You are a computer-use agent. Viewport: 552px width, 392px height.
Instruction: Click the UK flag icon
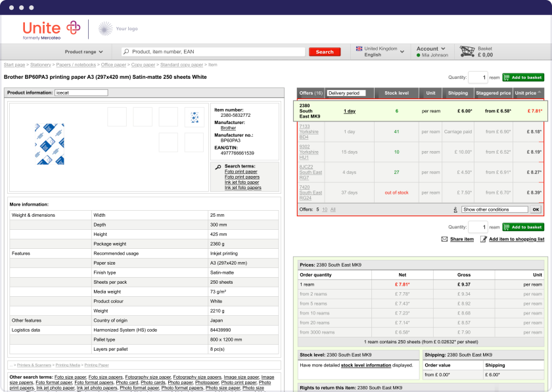pyautogui.click(x=359, y=49)
